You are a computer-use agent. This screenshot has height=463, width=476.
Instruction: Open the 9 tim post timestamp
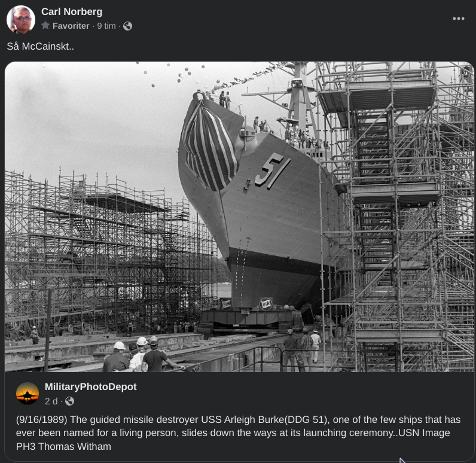(x=106, y=26)
